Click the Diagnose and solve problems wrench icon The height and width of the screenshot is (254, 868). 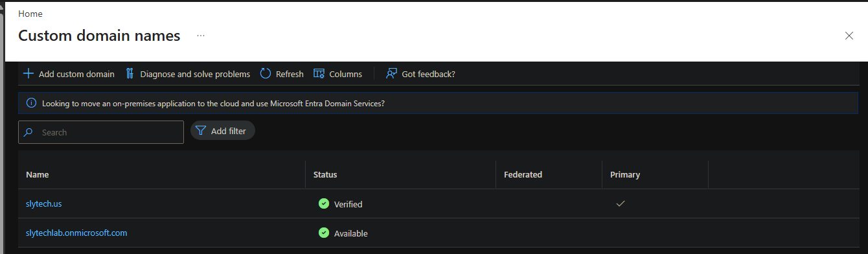click(130, 74)
